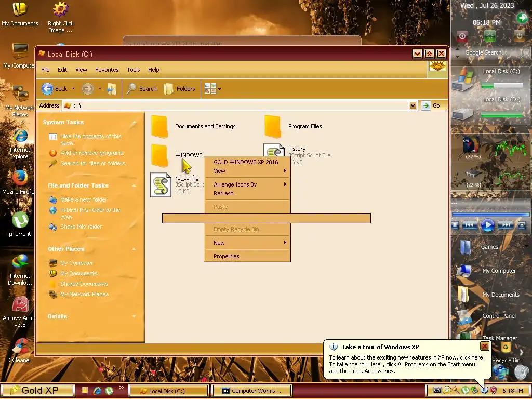Open New submenu in context menu
The height and width of the screenshot is (399, 532).
(247, 243)
